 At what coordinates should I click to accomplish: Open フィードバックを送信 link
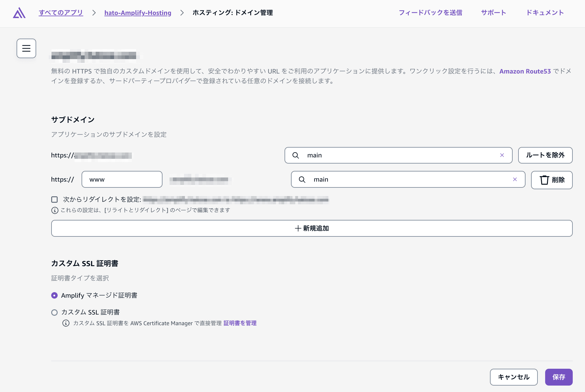tap(430, 13)
